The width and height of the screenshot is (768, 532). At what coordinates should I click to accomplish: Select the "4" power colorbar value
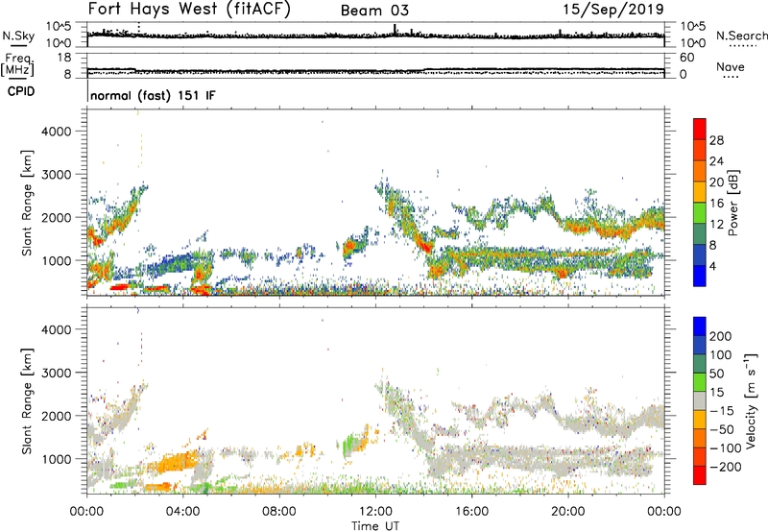point(712,267)
